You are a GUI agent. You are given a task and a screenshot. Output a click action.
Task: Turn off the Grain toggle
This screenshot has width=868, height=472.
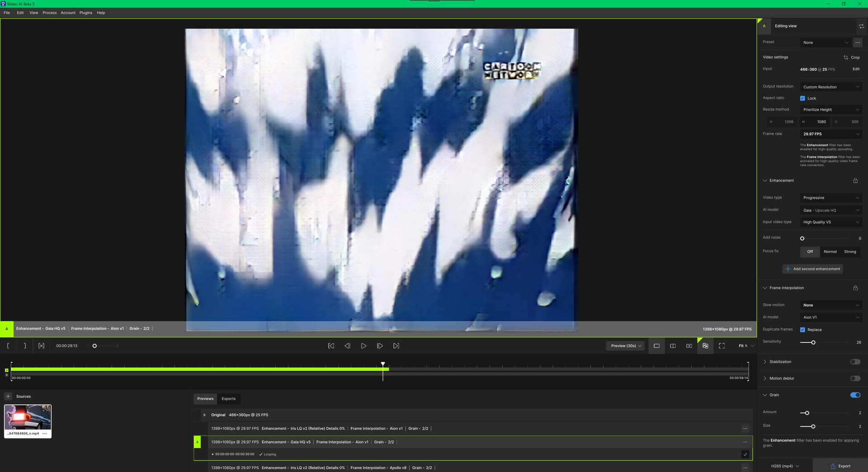pos(855,395)
